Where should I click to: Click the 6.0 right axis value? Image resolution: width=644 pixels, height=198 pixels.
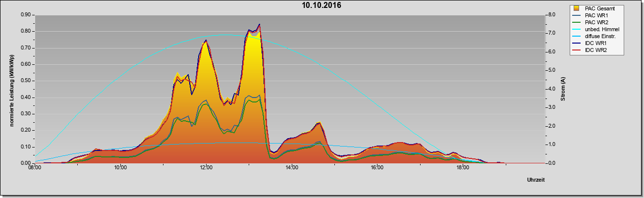click(x=551, y=52)
